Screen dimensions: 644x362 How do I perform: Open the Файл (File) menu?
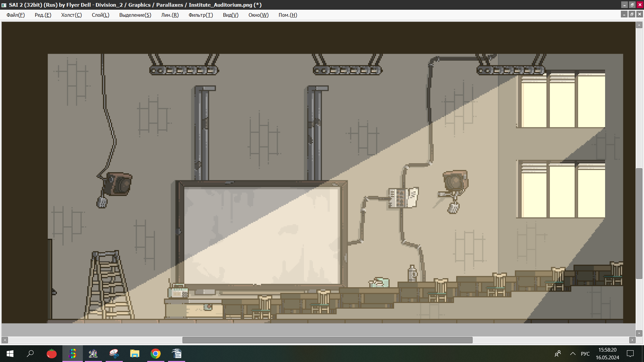tap(15, 15)
